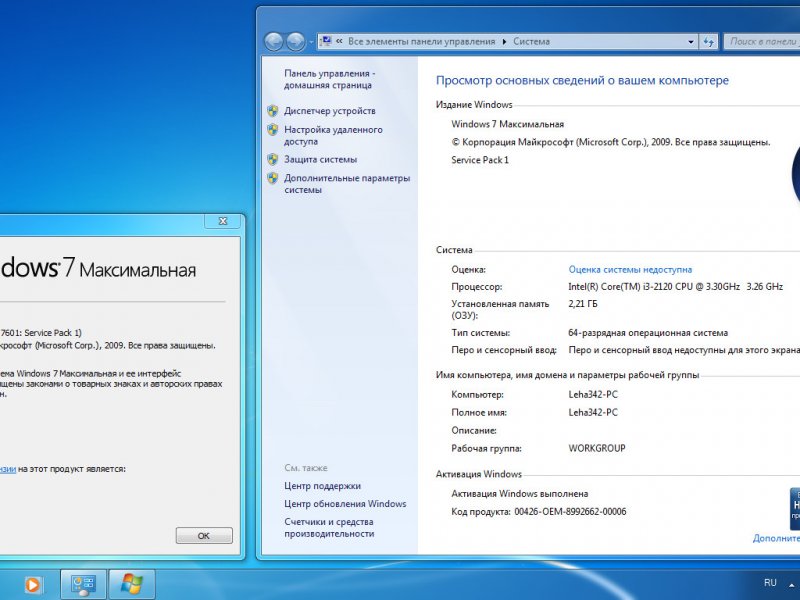The height and width of the screenshot is (600, 800).
Task: Open 'Счетчики и средства производительности' link
Action: point(329,528)
